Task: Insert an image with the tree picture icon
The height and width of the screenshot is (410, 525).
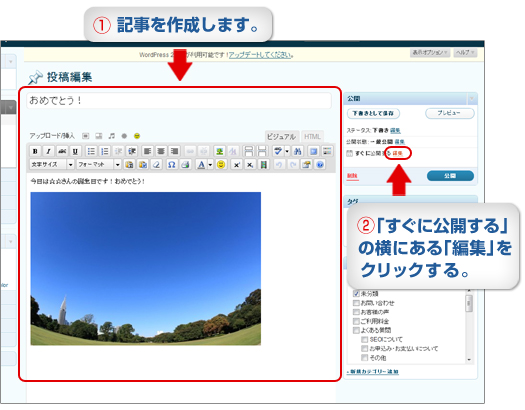Action: 219,151
